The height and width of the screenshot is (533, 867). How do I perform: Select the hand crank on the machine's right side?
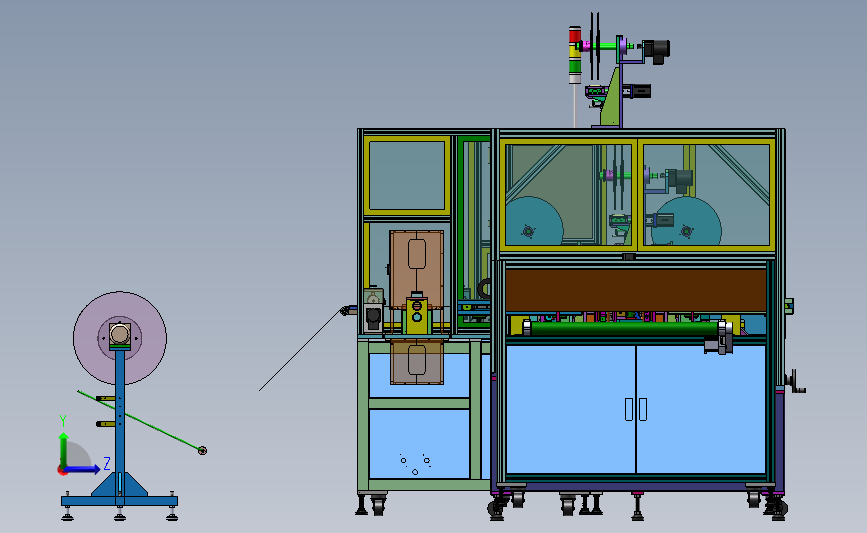click(x=795, y=382)
